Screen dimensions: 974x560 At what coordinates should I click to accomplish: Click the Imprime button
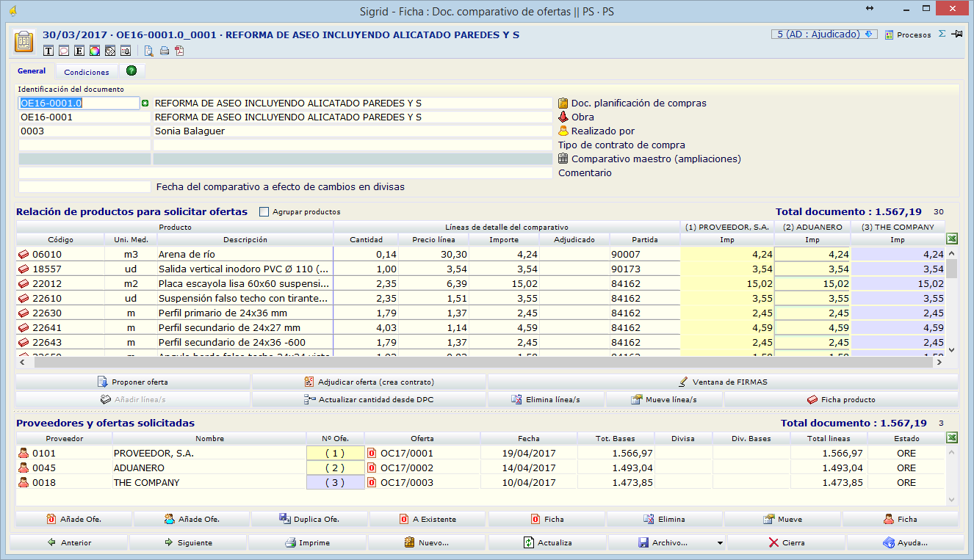coord(308,543)
